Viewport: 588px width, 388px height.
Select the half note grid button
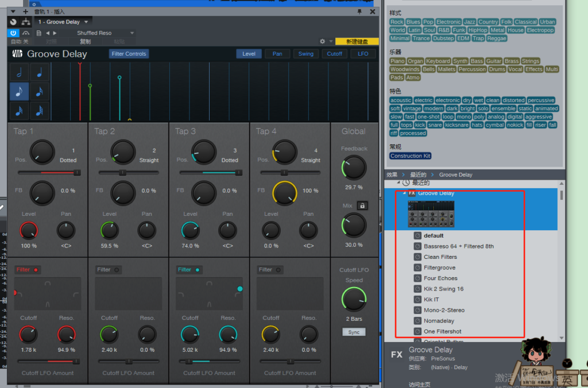coord(19,72)
